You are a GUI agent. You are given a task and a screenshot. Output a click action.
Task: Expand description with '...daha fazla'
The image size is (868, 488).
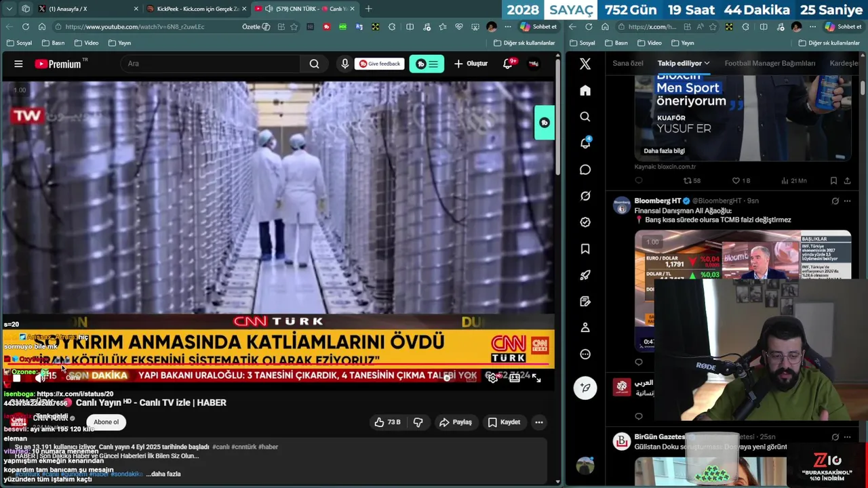tap(163, 474)
